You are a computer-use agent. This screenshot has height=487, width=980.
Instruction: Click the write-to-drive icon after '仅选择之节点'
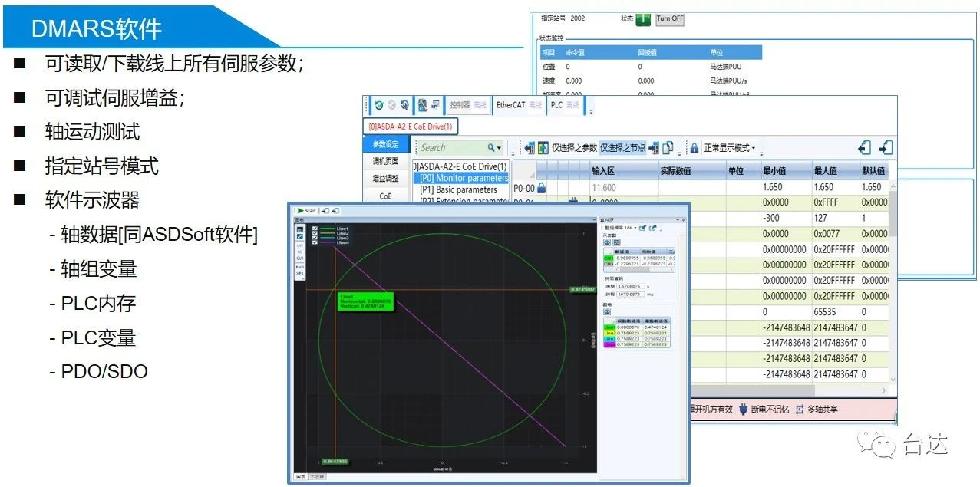tap(654, 148)
